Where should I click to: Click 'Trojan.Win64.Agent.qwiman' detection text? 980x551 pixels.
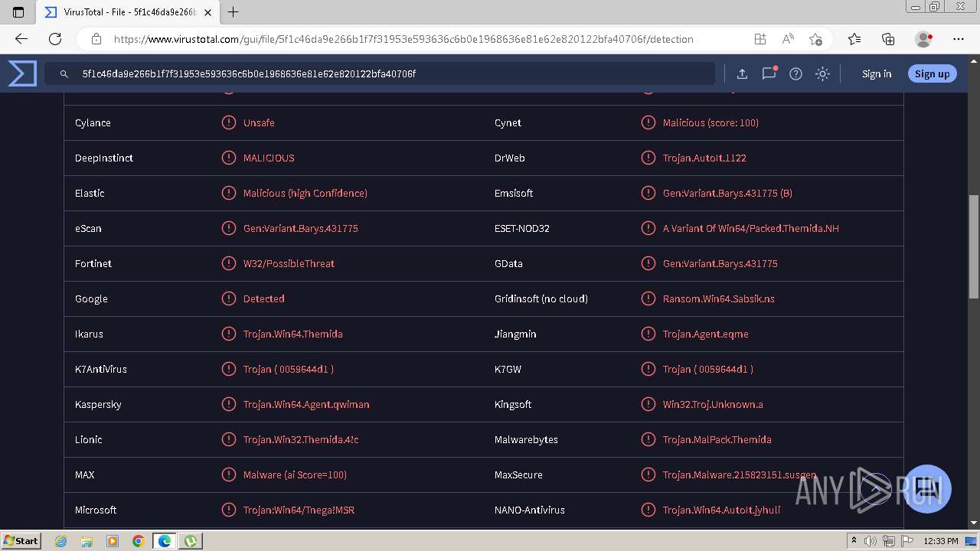coord(306,404)
